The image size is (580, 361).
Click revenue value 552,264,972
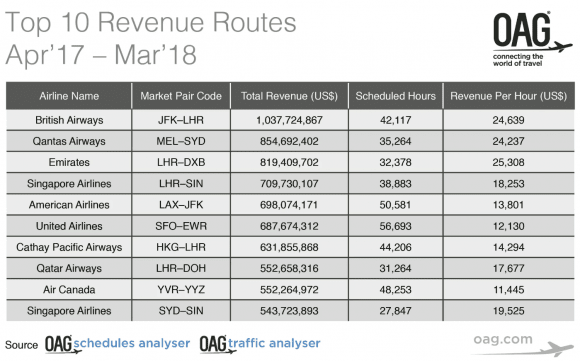[289, 290]
